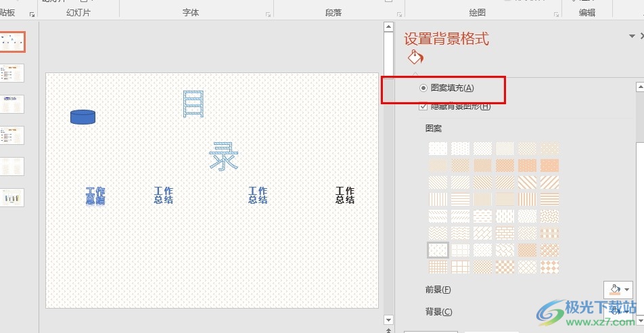Toggle the 隐藏背景图形(H) checkbox

tap(423, 106)
